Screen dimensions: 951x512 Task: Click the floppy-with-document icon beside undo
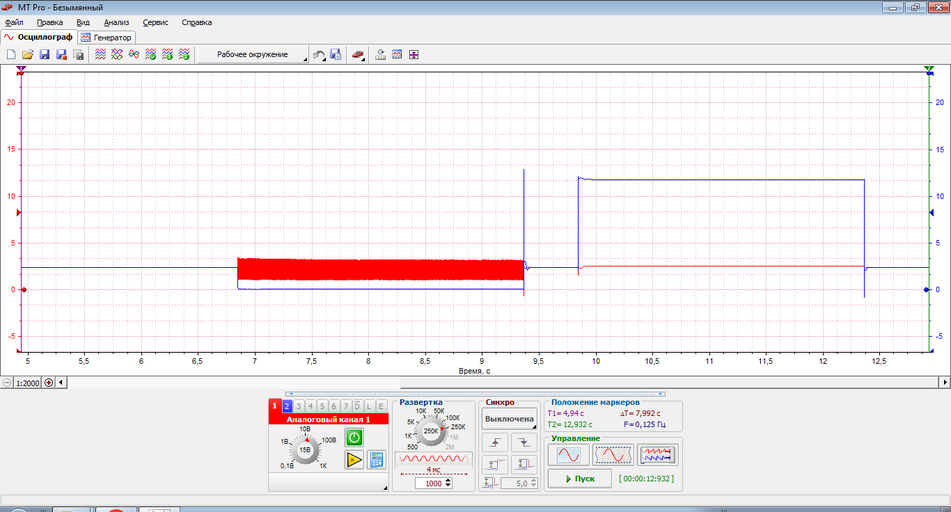pos(335,55)
